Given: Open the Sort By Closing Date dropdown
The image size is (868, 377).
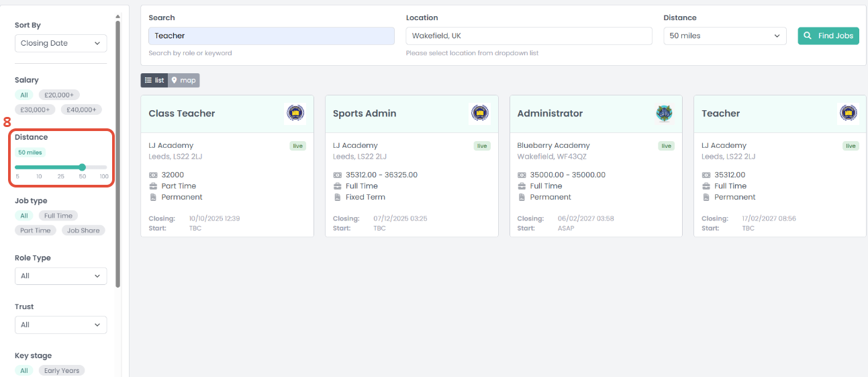Looking at the screenshot, I should click(61, 43).
